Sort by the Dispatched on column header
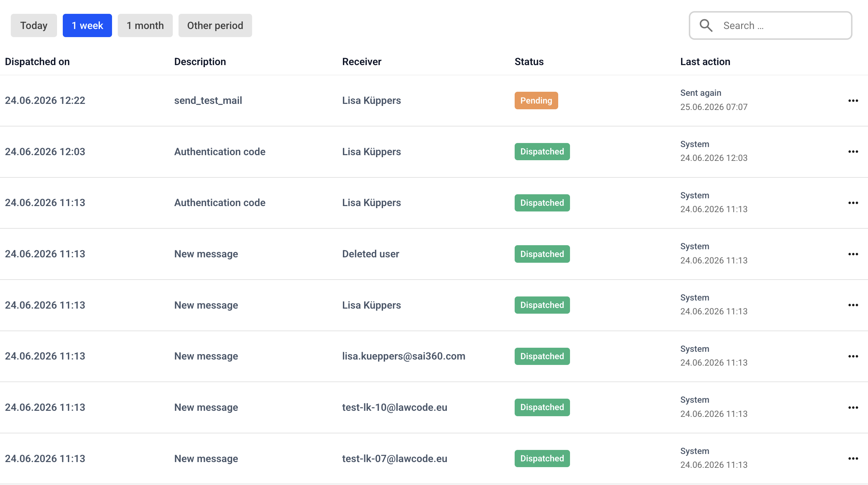This screenshot has height=485, width=868. (x=37, y=62)
